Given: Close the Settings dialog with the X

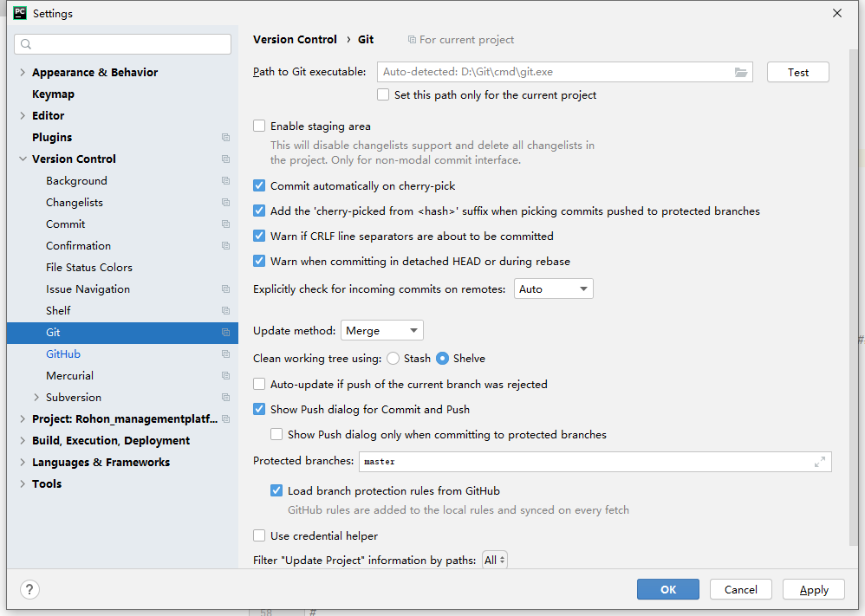Looking at the screenshot, I should 837,13.
